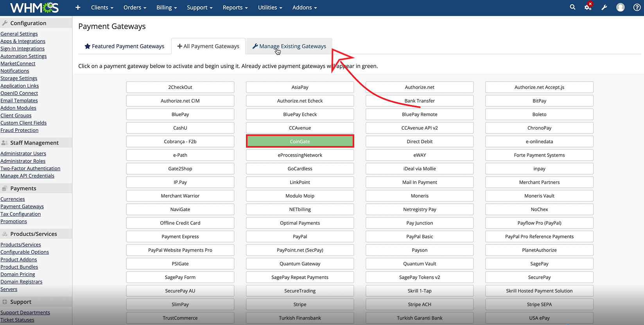Activate the eWAY gateway
The width and height of the screenshot is (644, 325).
coord(420,155)
